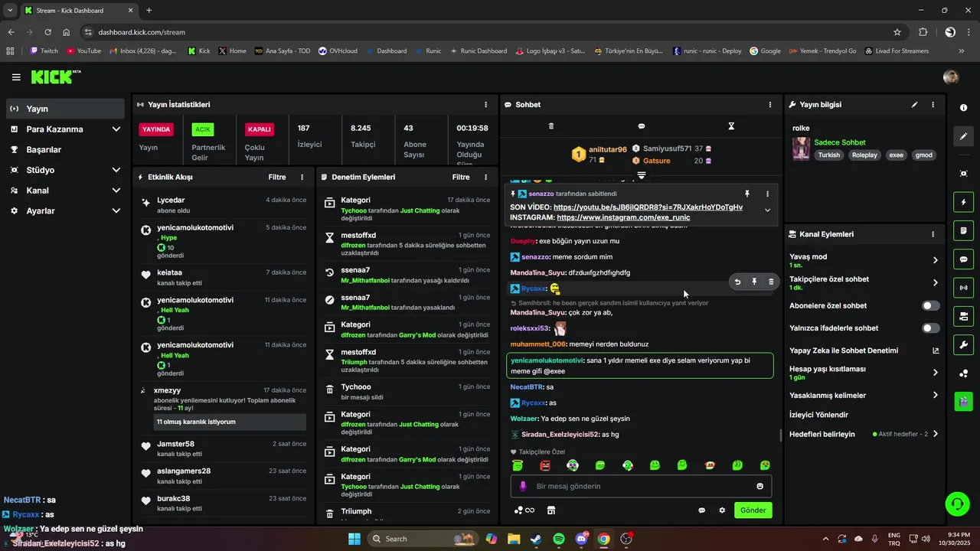980x551 pixels.
Task: Expand Hedefleri belirleyin row
Action: click(x=864, y=434)
